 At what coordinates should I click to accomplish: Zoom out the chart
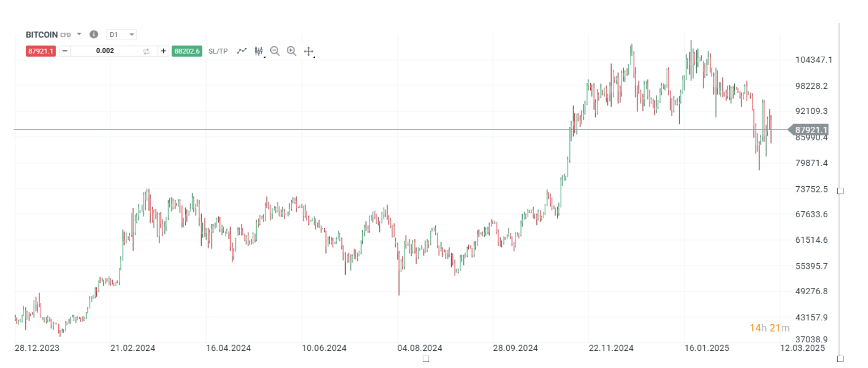point(275,51)
